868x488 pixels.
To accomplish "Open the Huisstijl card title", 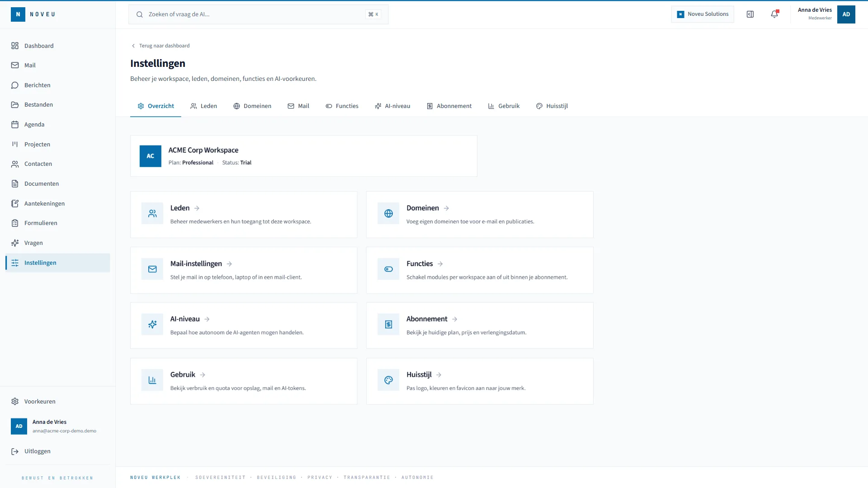I will [419, 375].
